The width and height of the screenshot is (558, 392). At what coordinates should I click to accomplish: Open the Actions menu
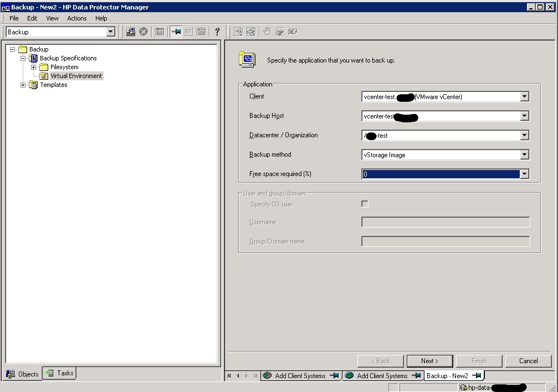pyautogui.click(x=77, y=18)
